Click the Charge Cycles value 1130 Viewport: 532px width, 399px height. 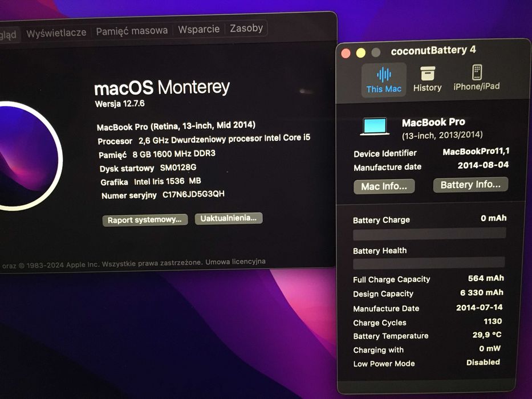tap(493, 321)
